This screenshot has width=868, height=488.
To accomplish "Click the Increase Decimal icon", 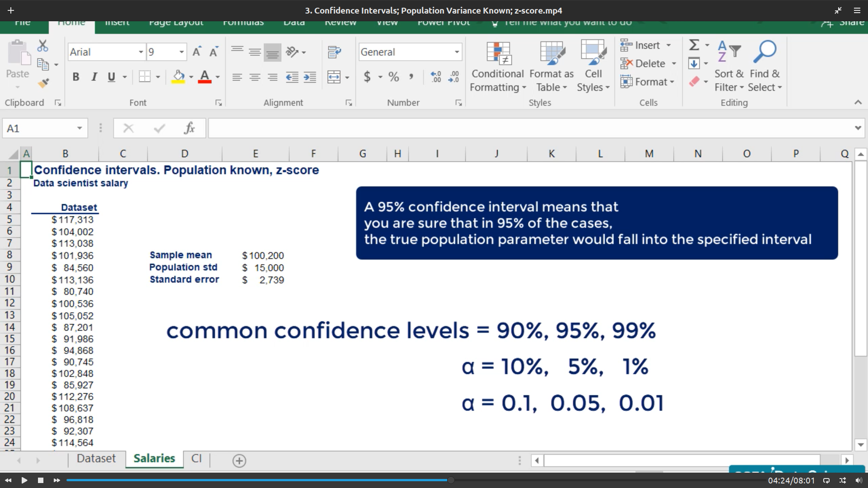I will point(436,77).
